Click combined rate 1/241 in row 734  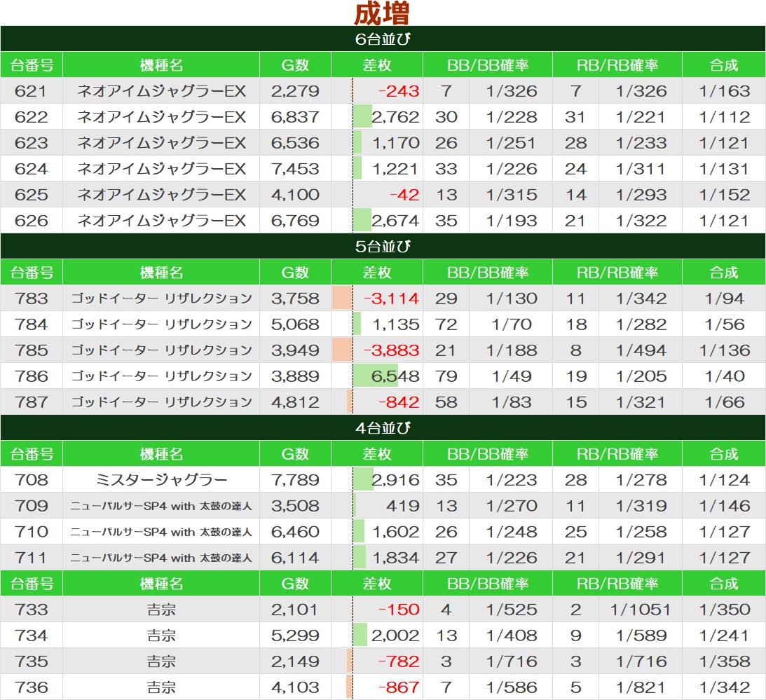tap(724, 635)
